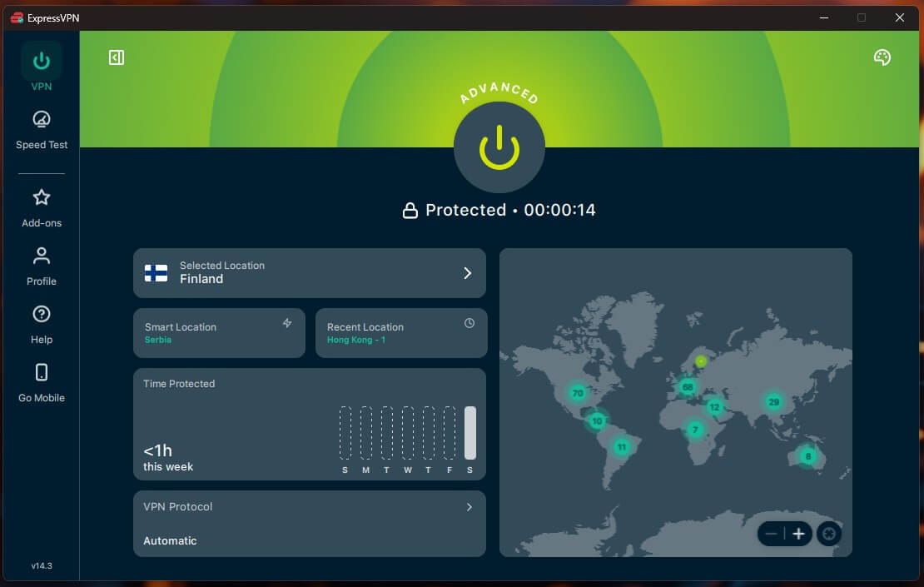Open Selected Location Finland card

[310, 273]
